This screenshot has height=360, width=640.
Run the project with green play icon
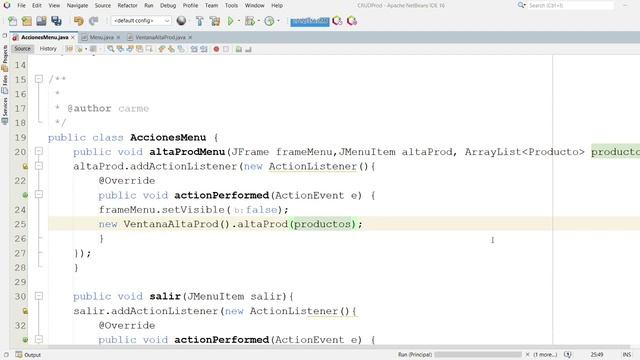[231, 21]
